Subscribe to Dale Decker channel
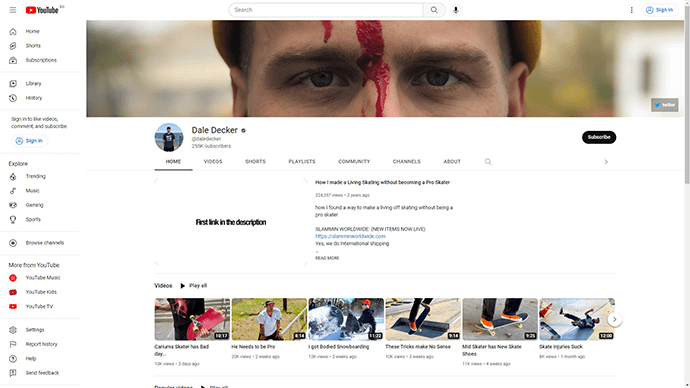 [x=599, y=137]
